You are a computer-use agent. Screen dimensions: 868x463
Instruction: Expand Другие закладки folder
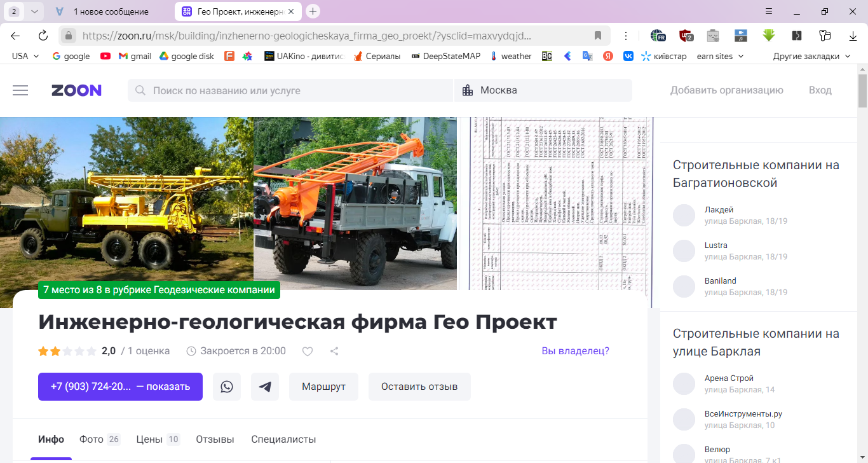[x=811, y=56]
